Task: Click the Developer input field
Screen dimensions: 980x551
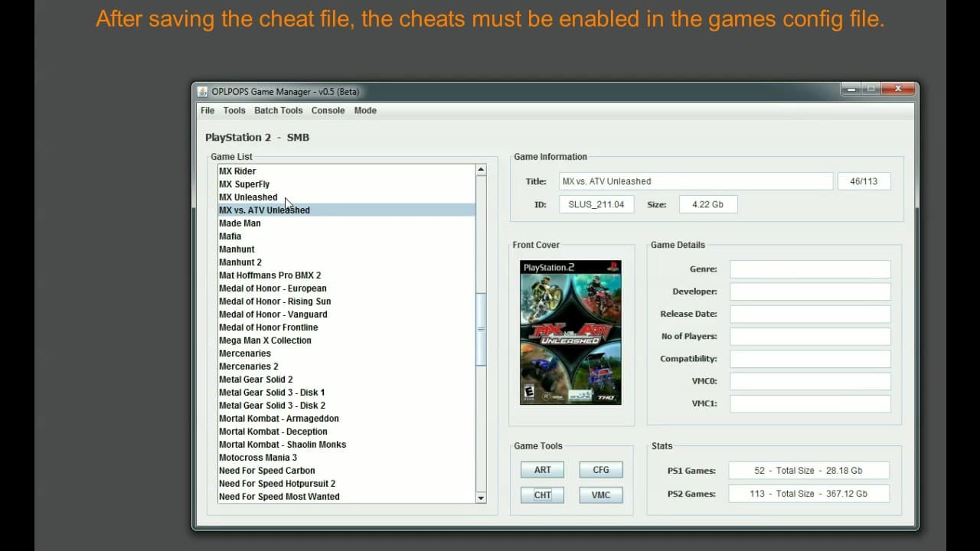Action: point(810,292)
